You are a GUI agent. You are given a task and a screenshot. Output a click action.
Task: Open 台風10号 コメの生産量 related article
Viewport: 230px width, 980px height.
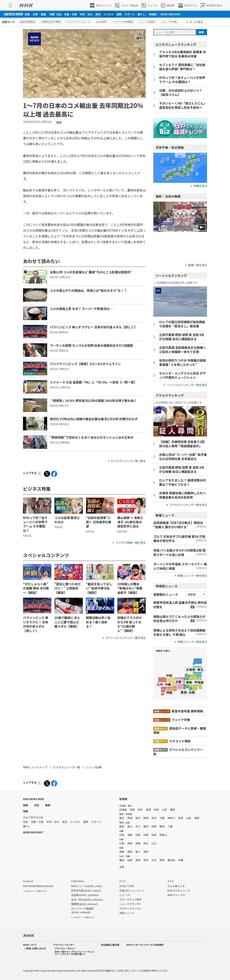point(84,277)
